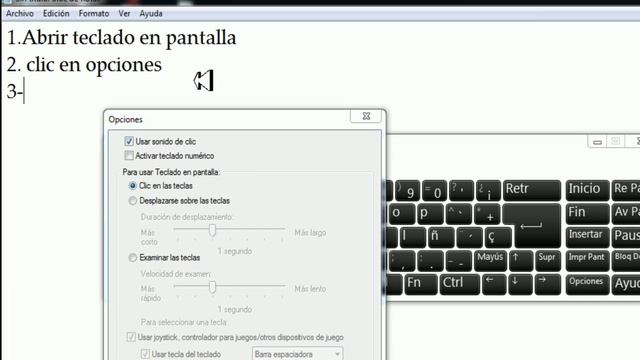640x360 pixels.
Task: Click the 9 key on on-screen keyboard
Action: tap(407, 190)
